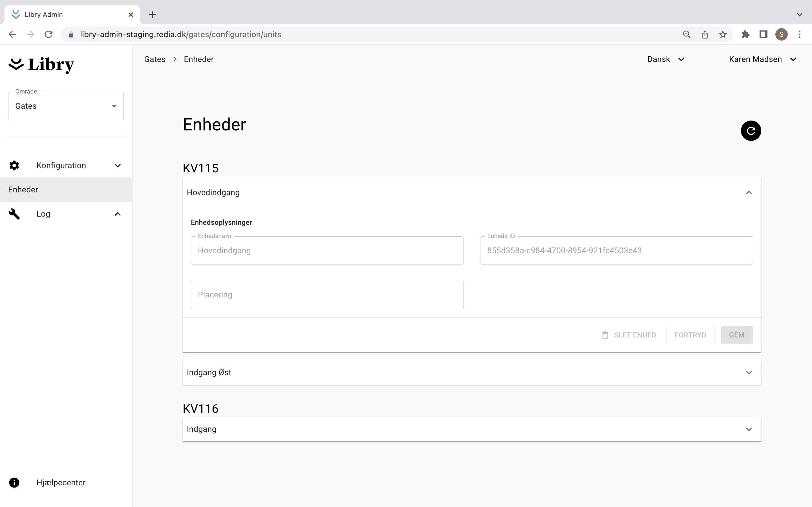Click the Hjælpecenter info icon
Screen dimensions: 812x507
tap(14, 482)
